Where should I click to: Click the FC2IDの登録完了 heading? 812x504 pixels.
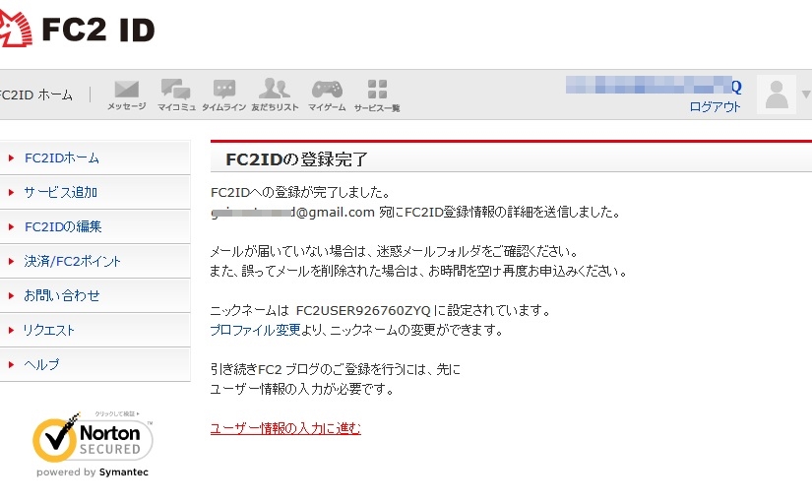(x=296, y=159)
